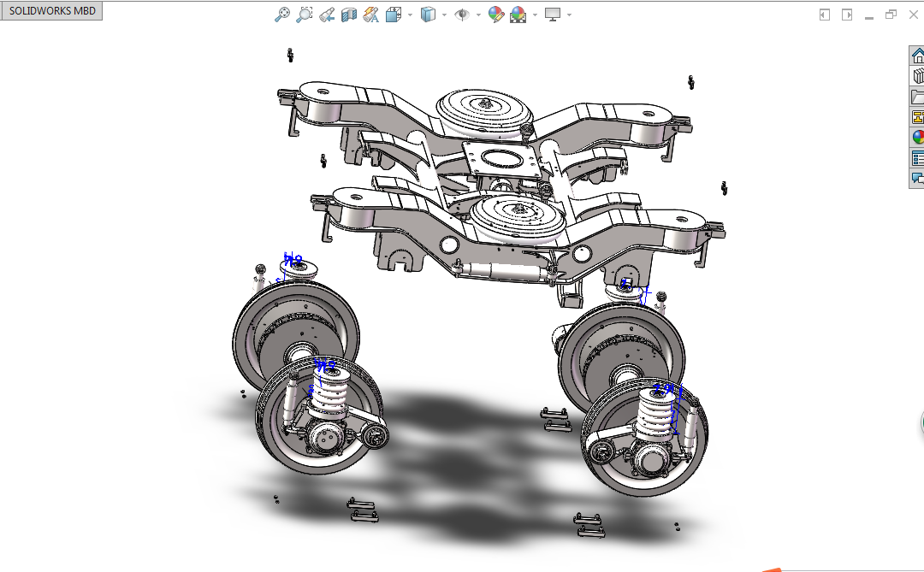
Task: Click the View Settings monitor icon
Action: click(x=552, y=15)
